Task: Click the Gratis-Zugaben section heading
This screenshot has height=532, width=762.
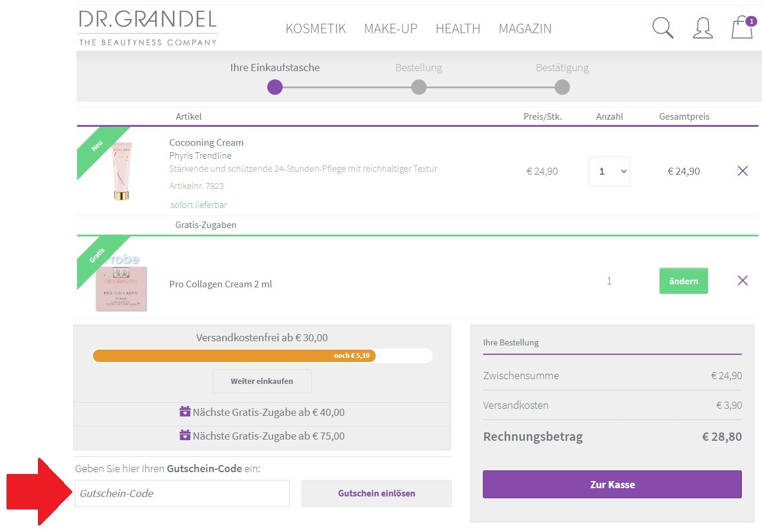Action: 206,225
